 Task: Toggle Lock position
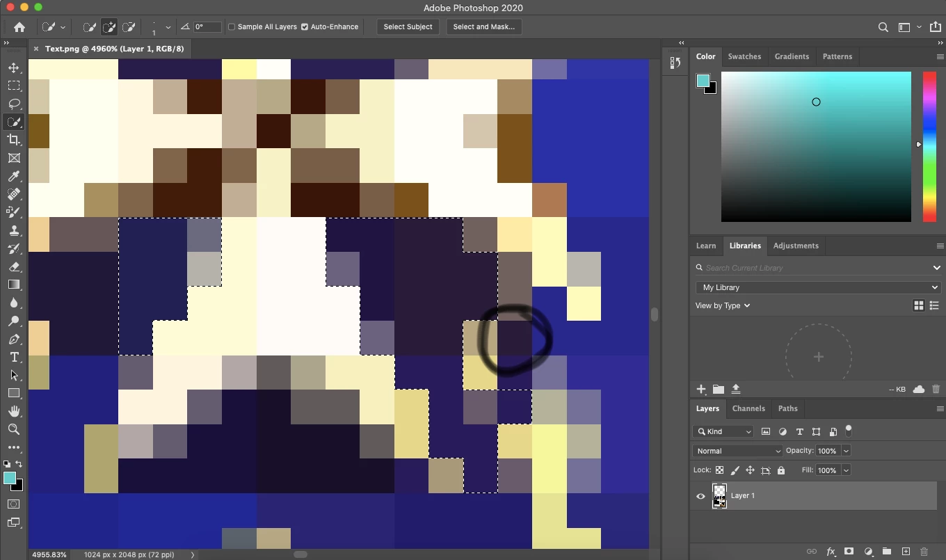(750, 470)
